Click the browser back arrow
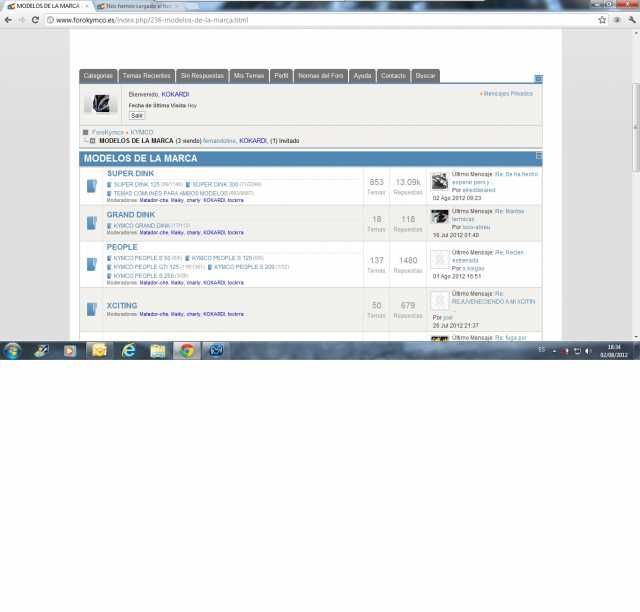 (8, 20)
